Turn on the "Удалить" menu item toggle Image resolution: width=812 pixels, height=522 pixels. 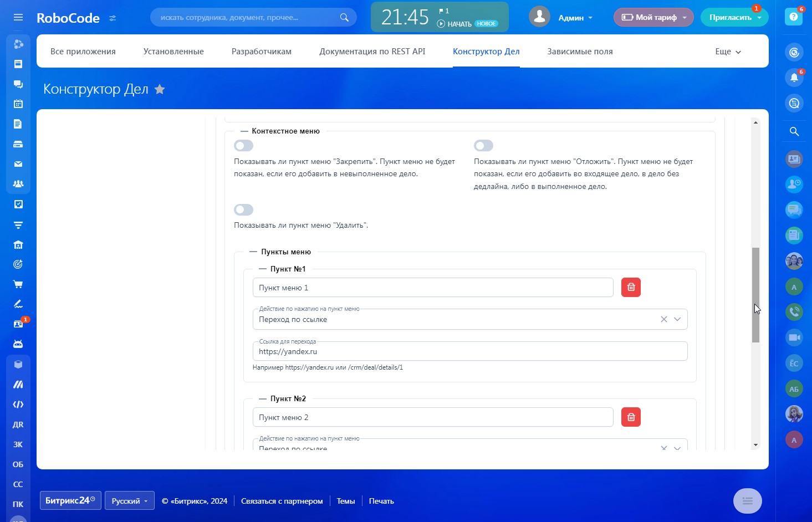[x=244, y=209]
